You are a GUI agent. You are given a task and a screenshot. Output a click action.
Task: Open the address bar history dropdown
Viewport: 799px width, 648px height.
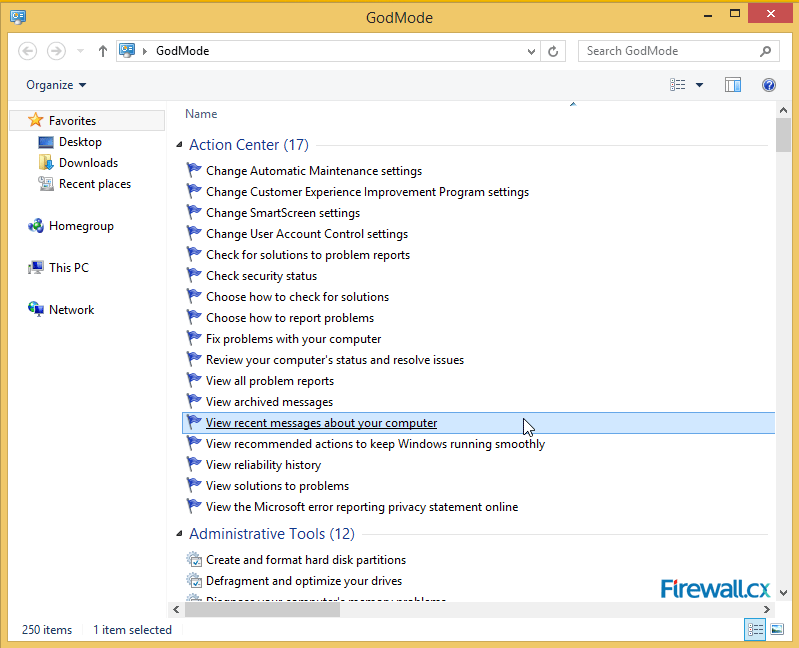[531, 51]
